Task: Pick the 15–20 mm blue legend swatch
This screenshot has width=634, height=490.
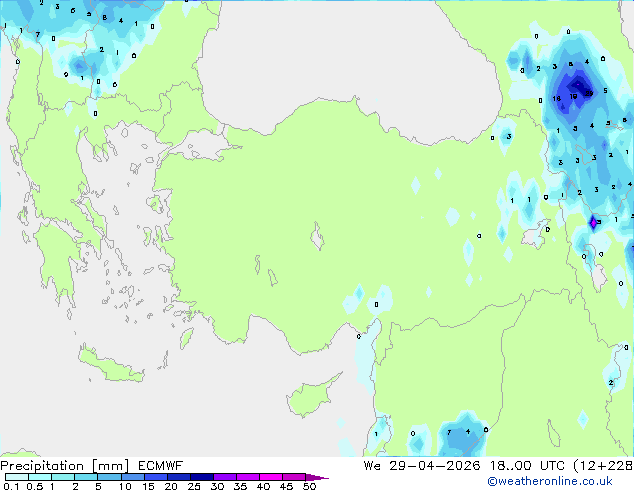Action: pyautogui.click(x=156, y=477)
